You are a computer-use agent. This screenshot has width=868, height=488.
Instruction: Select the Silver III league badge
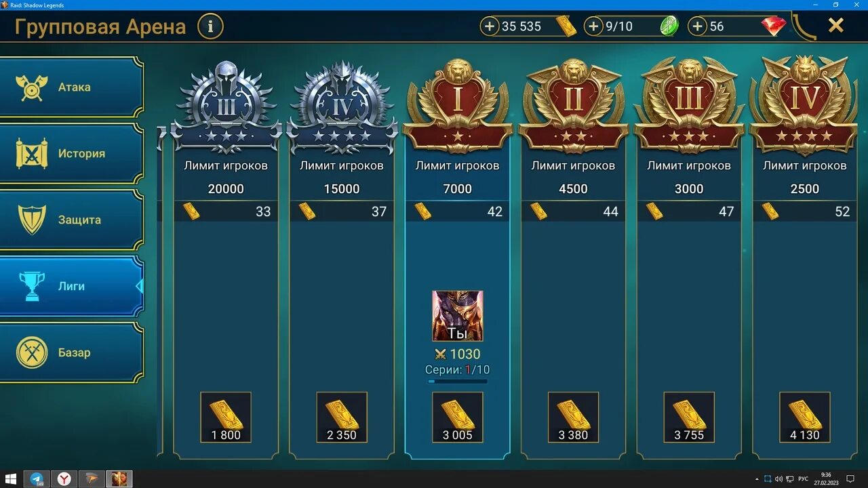pos(226,106)
